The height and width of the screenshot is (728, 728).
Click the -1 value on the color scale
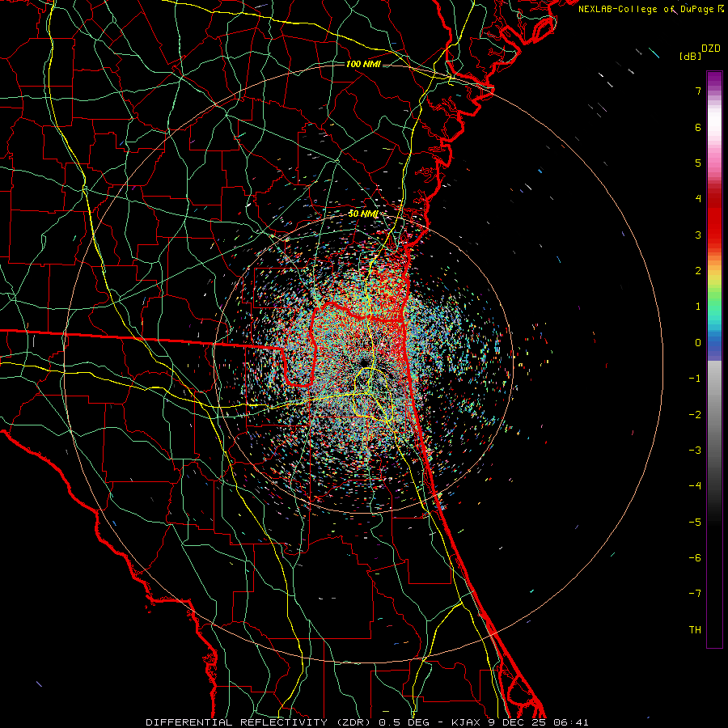coord(695,379)
